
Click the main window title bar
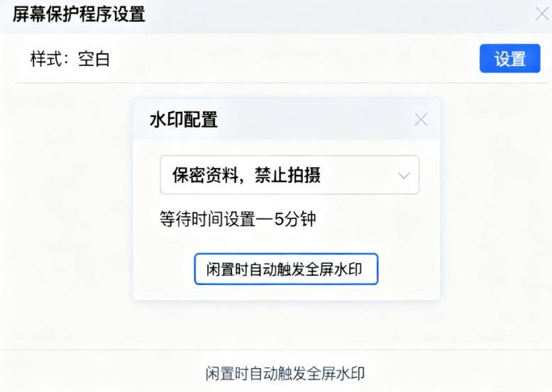[x=319, y=13]
